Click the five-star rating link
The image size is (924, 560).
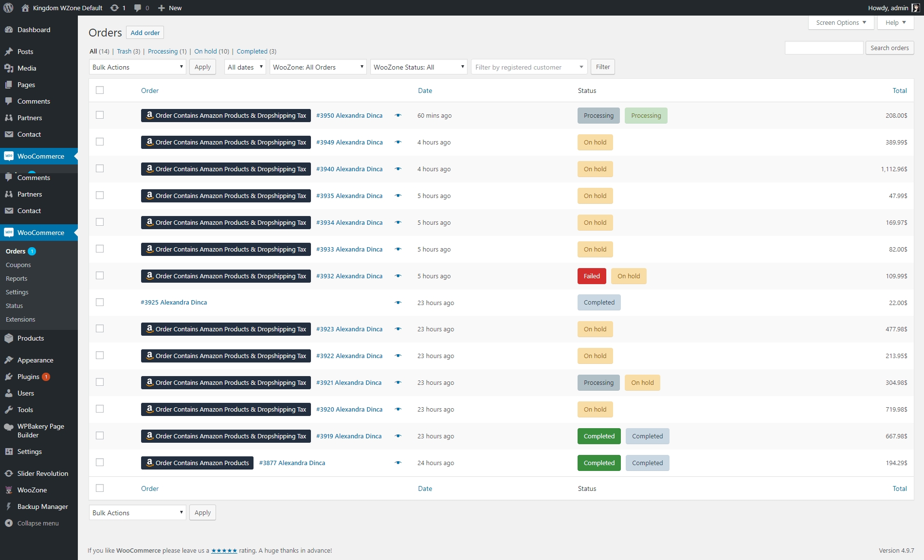tap(224, 551)
